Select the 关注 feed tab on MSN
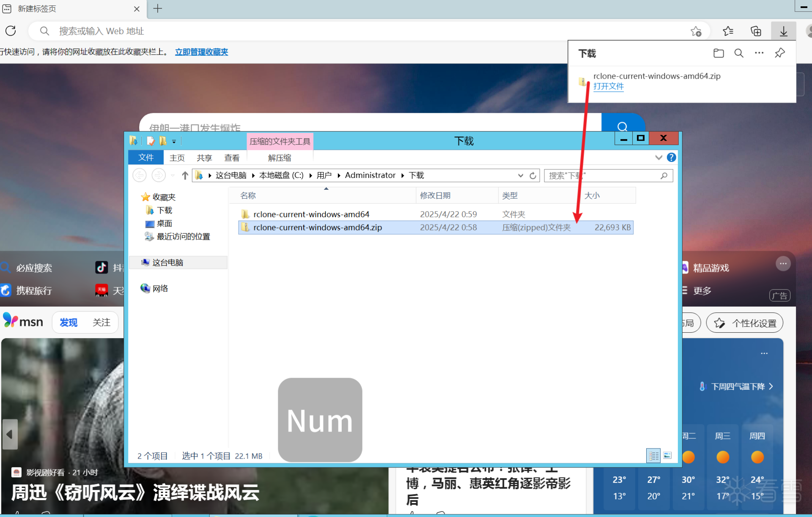 click(x=101, y=323)
